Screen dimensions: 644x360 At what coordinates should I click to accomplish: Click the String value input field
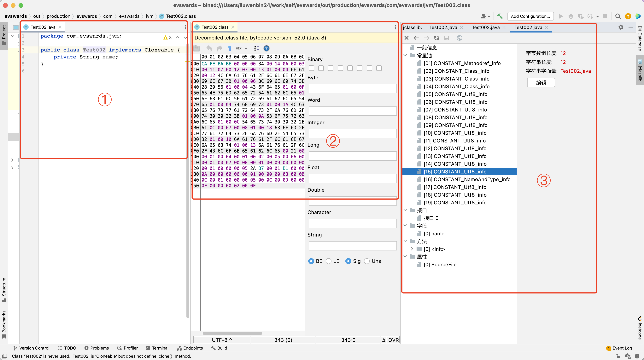(353, 246)
